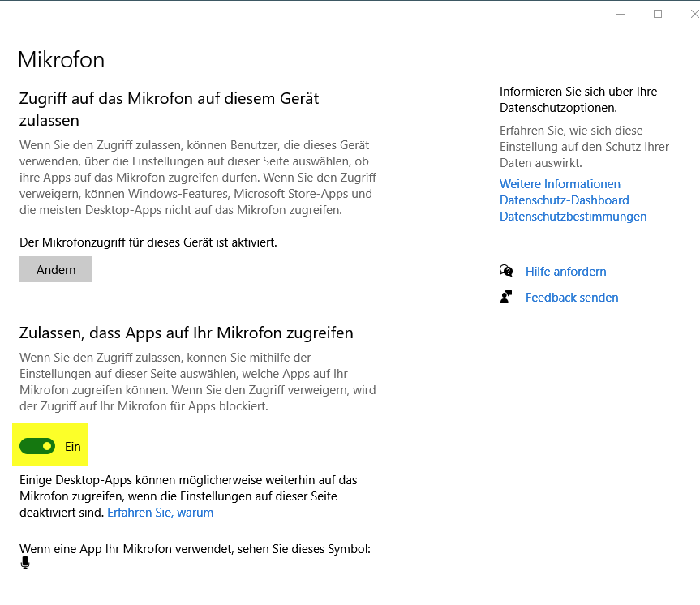
Task: Click the paragraph starting Erfahren Sie, wie sich diese
Action: (584, 147)
